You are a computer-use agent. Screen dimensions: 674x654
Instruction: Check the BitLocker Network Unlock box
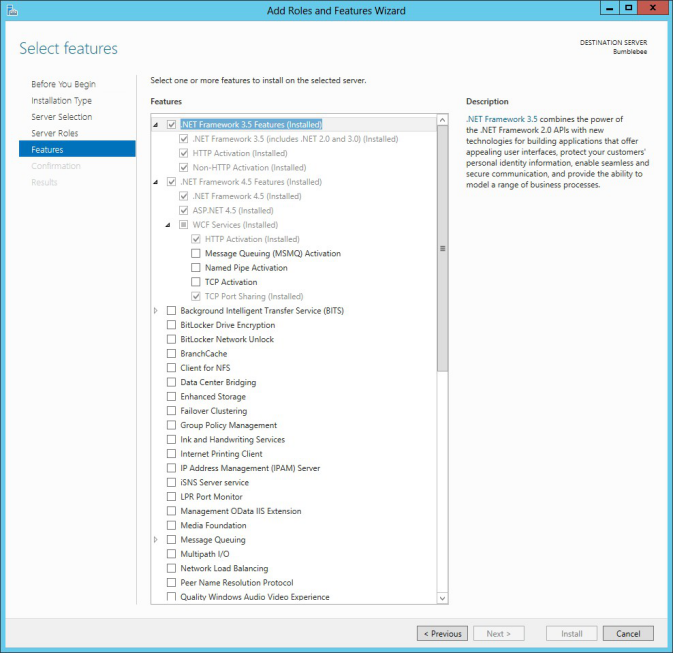click(172, 339)
